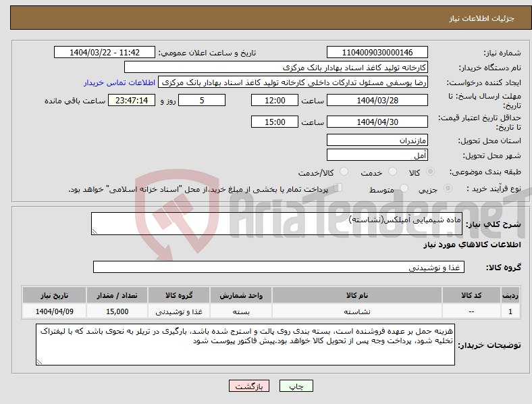Click the واحد شمارش column header
532x404 pixels.
[241, 295]
